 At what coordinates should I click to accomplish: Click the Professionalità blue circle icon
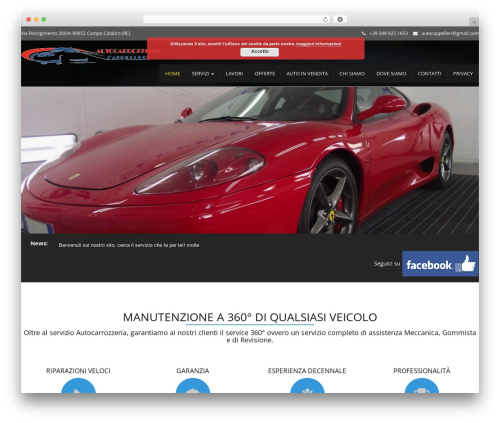[422, 386]
